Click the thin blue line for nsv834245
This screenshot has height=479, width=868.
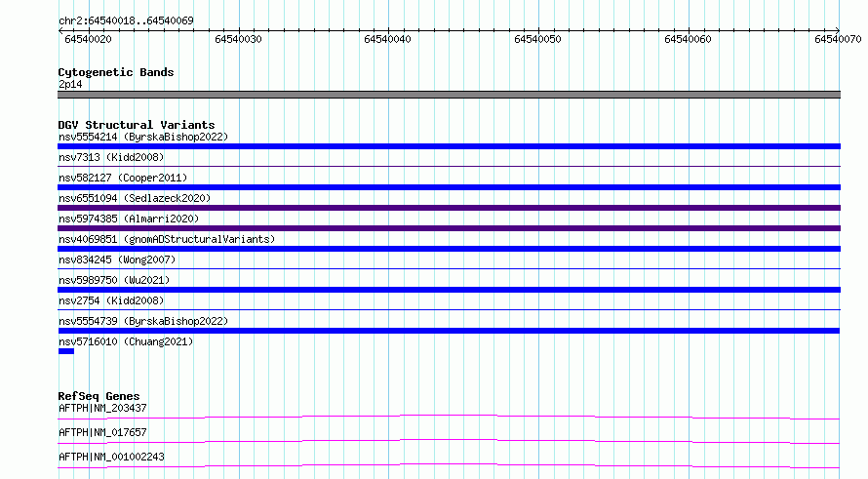click(x=449, y=268)
